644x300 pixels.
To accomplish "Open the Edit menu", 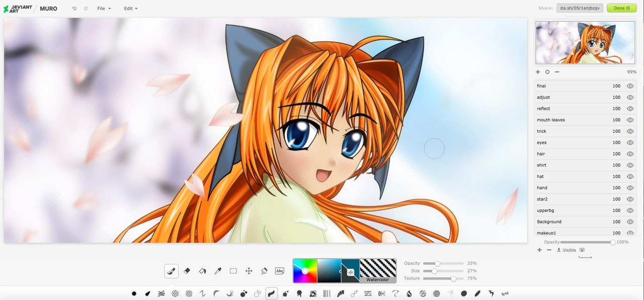I will point(130,8).
